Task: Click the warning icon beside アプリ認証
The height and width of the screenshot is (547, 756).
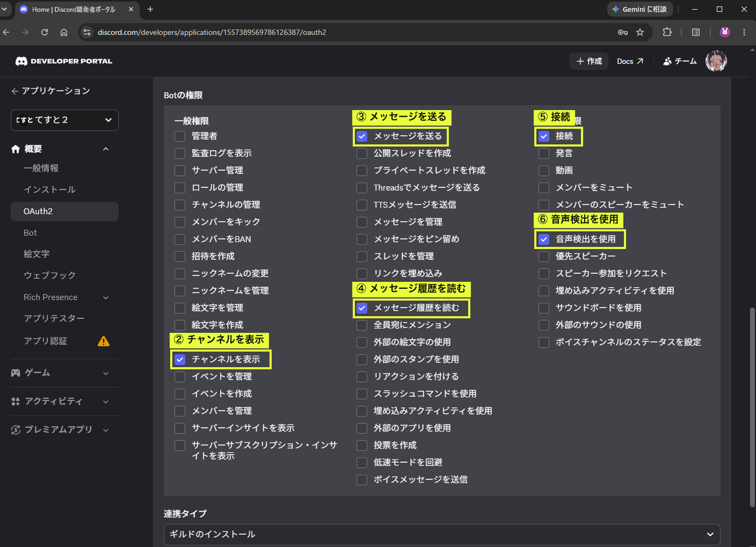Action: click(104, 341)
